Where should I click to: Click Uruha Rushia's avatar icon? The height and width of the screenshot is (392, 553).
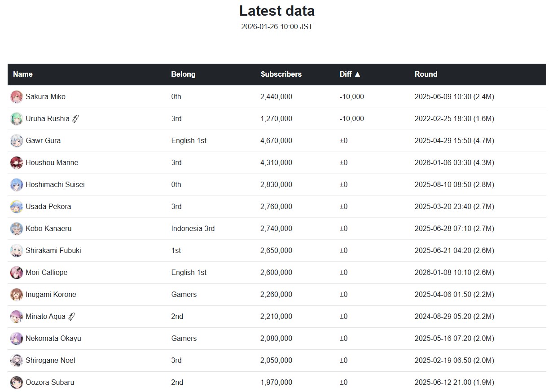tap(17, 119)
